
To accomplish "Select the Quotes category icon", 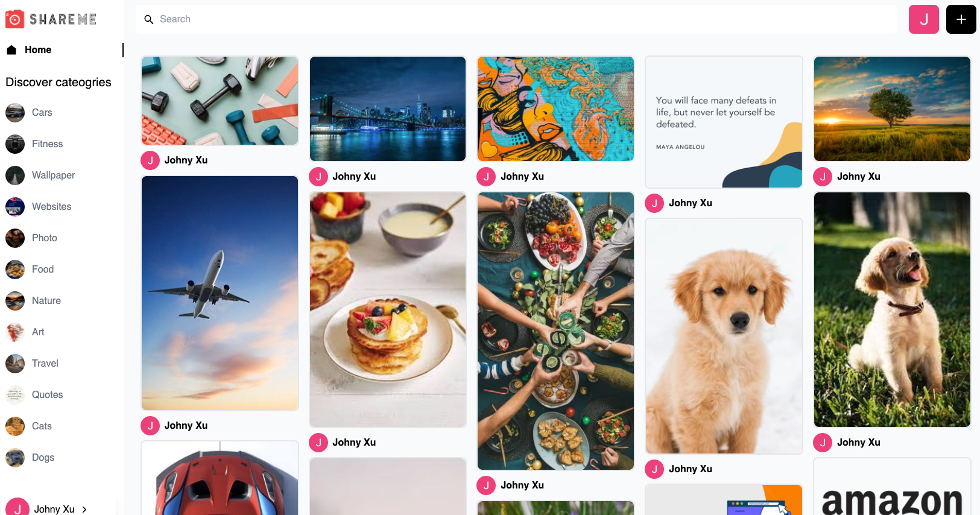I will (x=15, y=395).
